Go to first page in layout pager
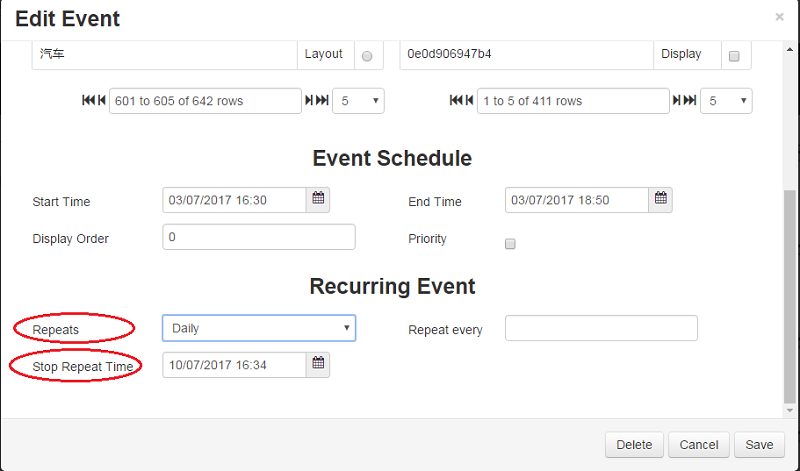The image size is (800, 471). point(87,101)
